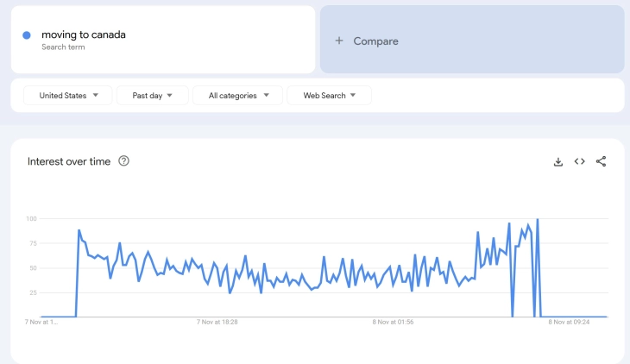The height and width of the screenshot is (364, 630).
Task: Click the chart's highest peak at 100
Action: [x=538, y=220]
